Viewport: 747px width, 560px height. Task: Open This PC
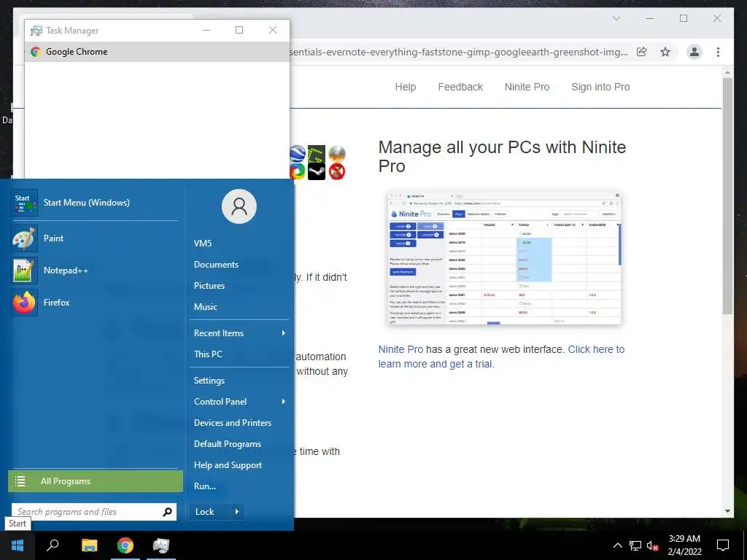pos(208,354)
